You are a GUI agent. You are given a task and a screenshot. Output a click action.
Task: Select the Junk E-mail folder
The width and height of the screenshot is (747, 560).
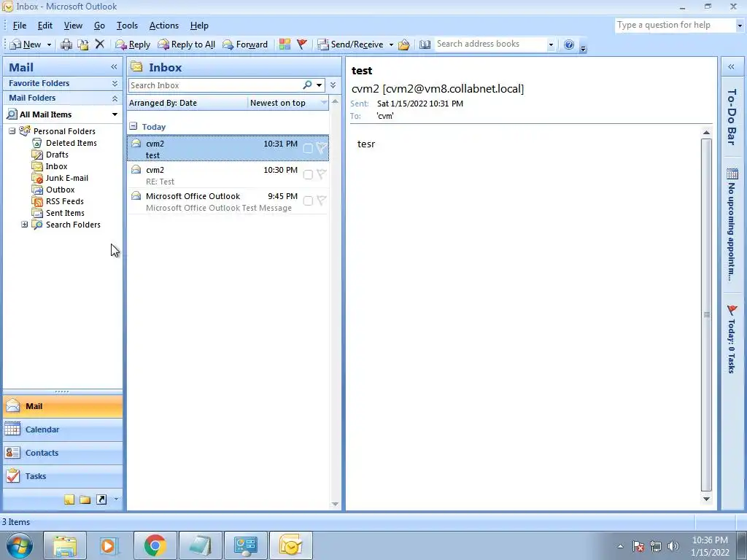(66, 178)
